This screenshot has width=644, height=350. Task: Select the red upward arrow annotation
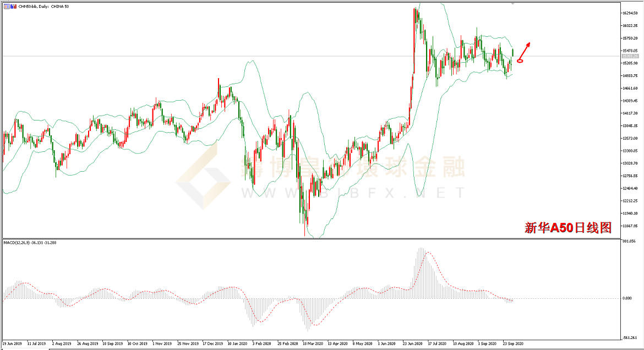pyautogui.click(x=526, y=50)
